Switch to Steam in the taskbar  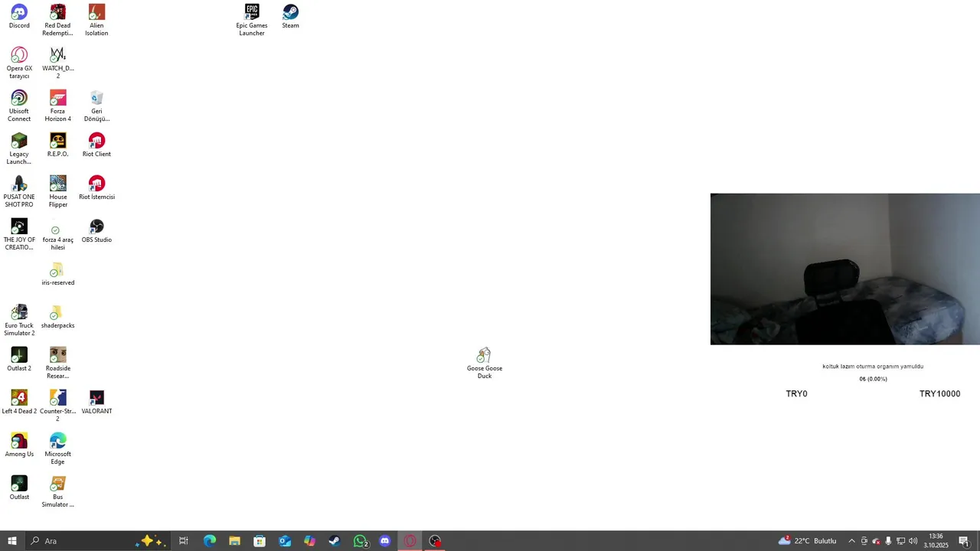pyautogui.click(x=335, y=541)
